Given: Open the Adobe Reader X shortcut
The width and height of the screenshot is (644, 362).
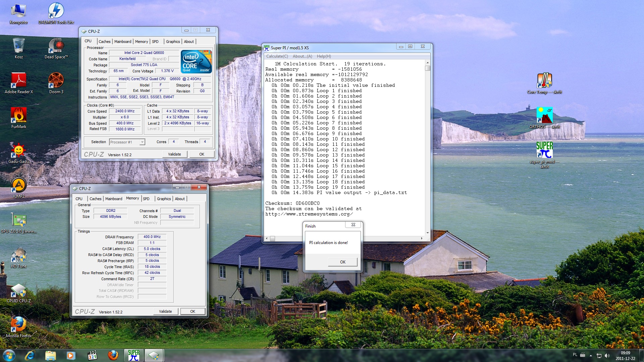Looking at the screenshot, I should click(x=19, y=83).
